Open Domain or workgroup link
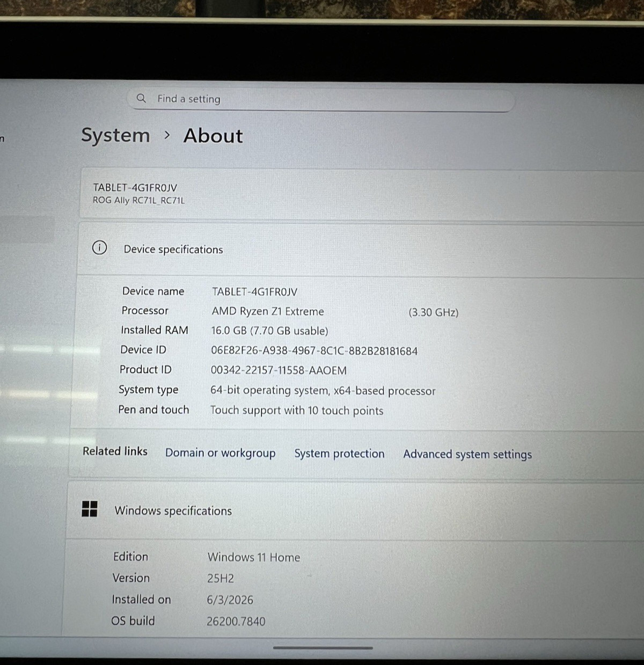Screen dimensions: 644x665 pos(220,453)
